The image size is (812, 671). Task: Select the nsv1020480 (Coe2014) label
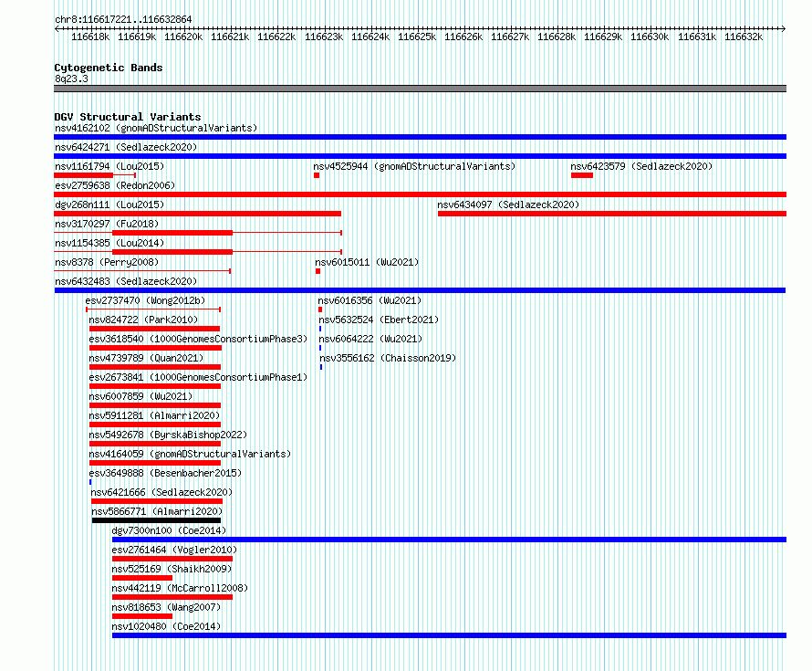pos(166,626)
